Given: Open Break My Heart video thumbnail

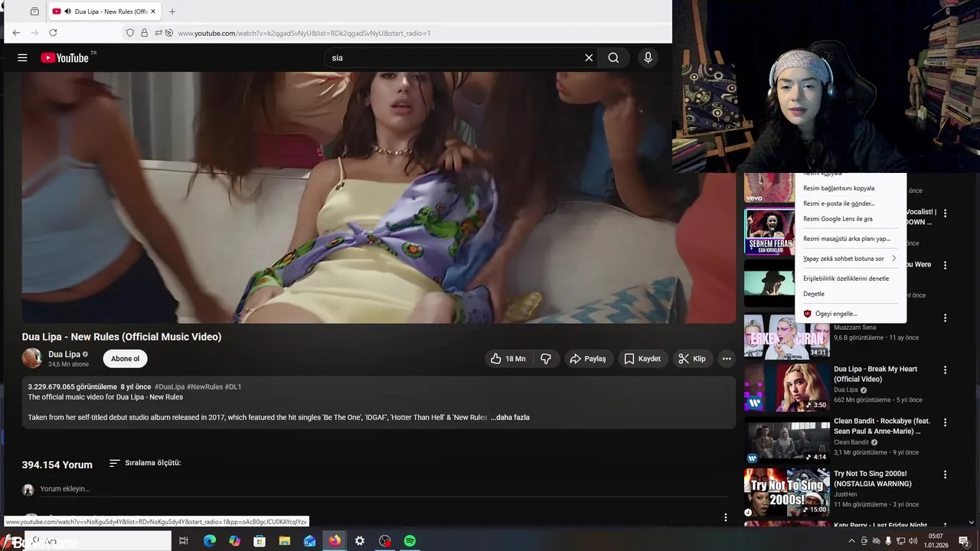Looking at the screenshot, I should pos(787,387).
